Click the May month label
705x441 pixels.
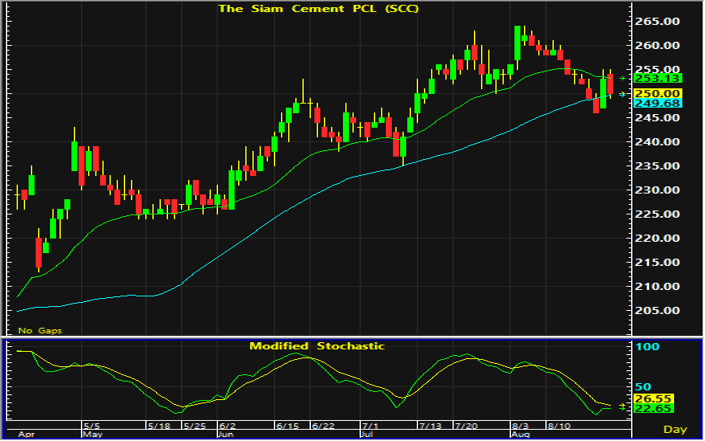click(93, 434)
